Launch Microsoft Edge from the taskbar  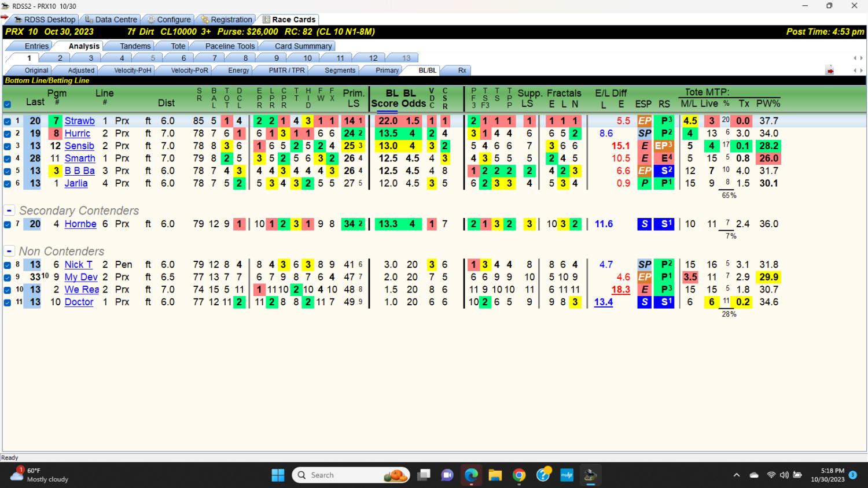[x=471, y=475]
